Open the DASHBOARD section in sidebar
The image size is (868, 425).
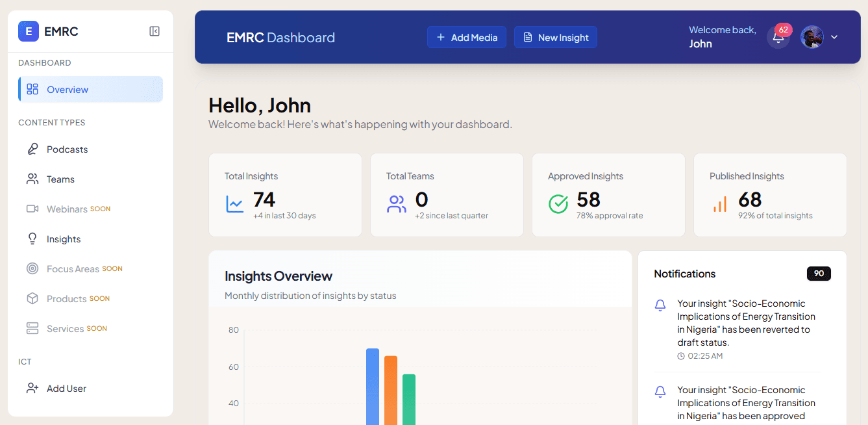pyautogui.click(x=45, y=62)
